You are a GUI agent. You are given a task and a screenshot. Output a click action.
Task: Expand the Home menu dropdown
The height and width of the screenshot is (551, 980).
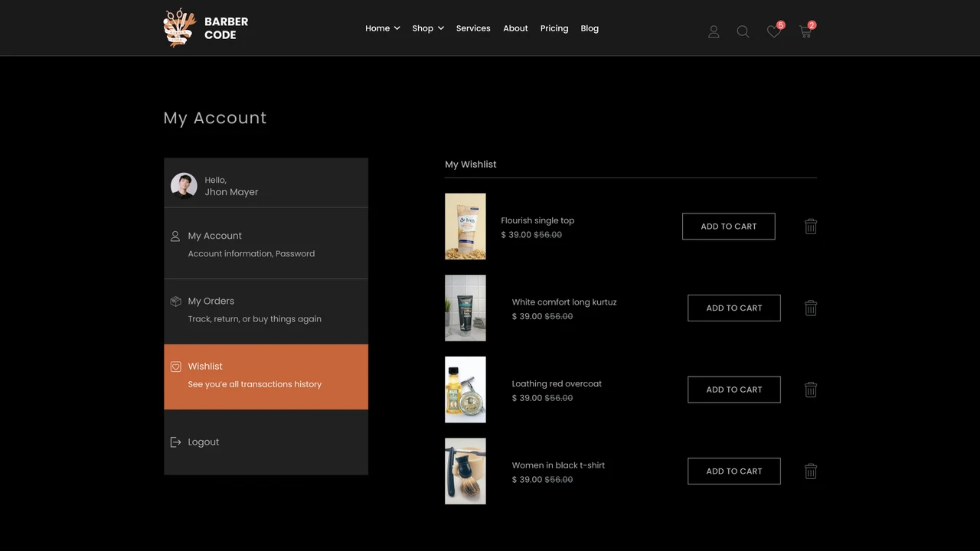[x=383, y=28]
